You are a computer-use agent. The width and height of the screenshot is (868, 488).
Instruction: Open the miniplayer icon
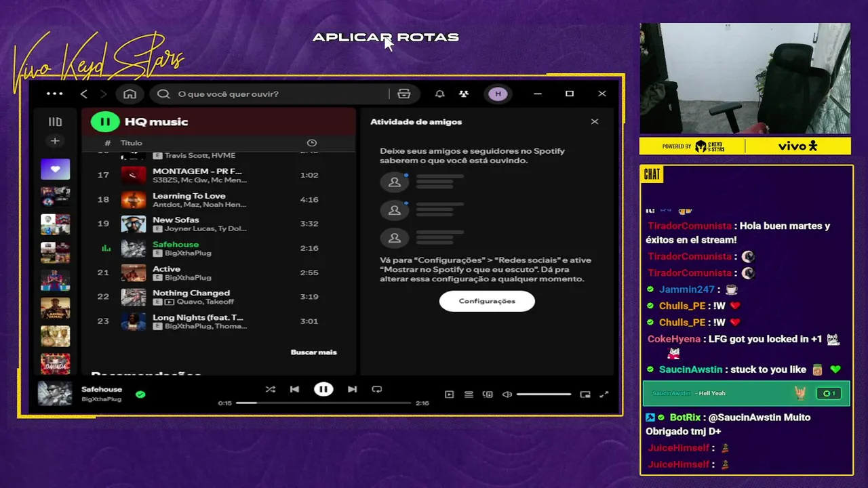click(585, 394)
